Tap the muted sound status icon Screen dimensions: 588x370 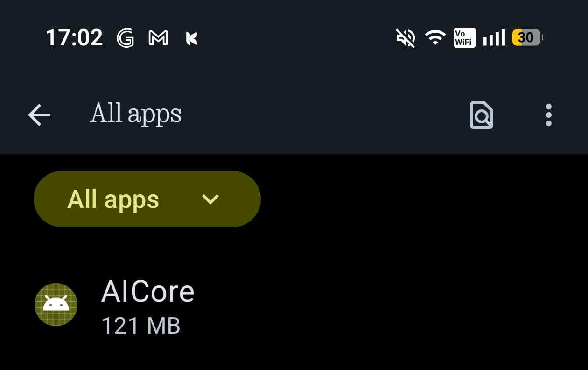point(406,38)
